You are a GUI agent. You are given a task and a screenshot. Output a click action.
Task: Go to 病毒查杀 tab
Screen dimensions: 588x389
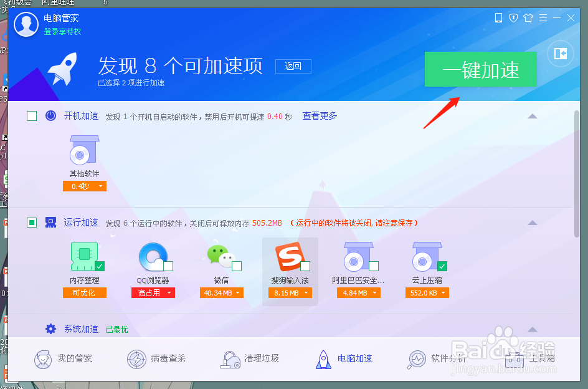pos(156,359)
